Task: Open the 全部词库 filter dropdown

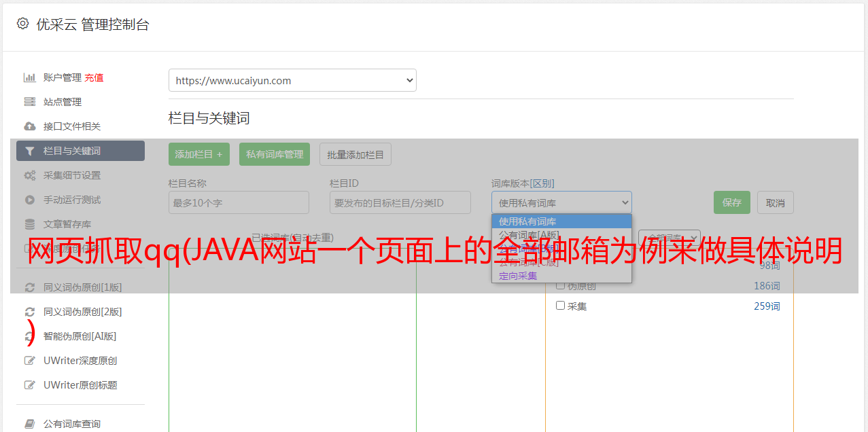Action: (669, 238)
